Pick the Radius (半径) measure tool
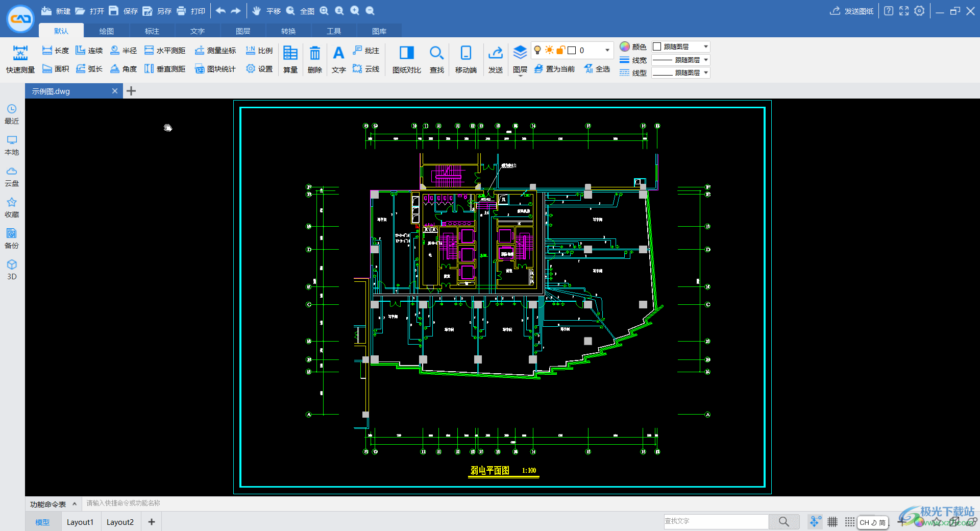 click(123, 51)
